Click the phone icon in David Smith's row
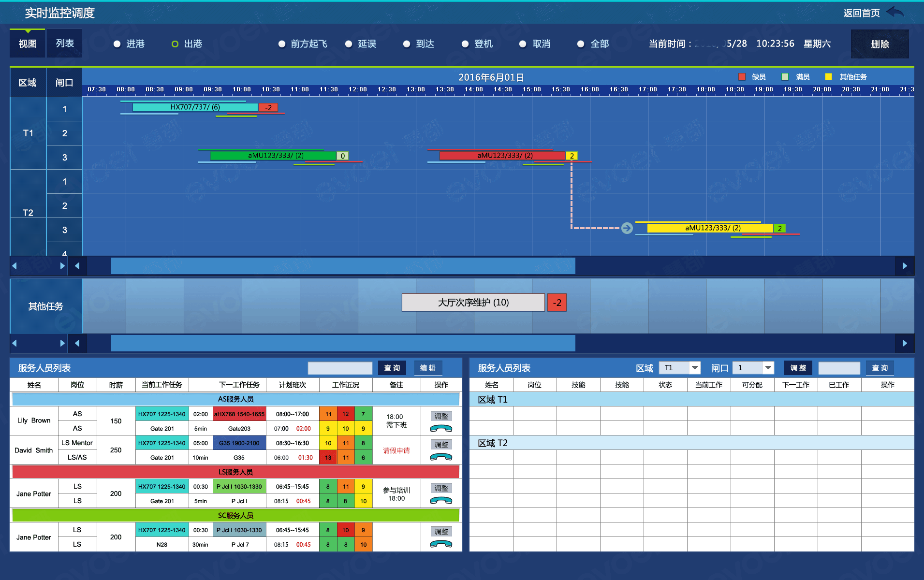 [x=441, y=457]
